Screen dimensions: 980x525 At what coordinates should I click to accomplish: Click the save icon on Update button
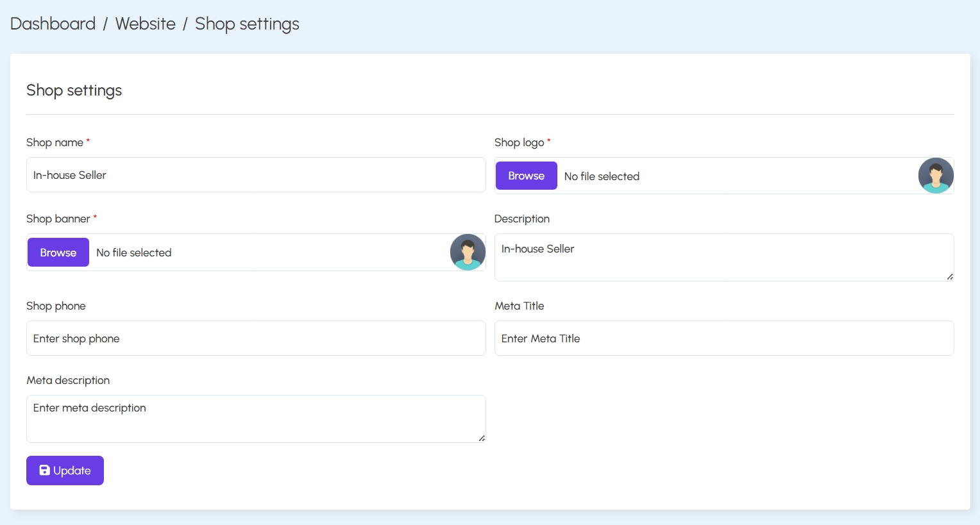pos(44,471)
